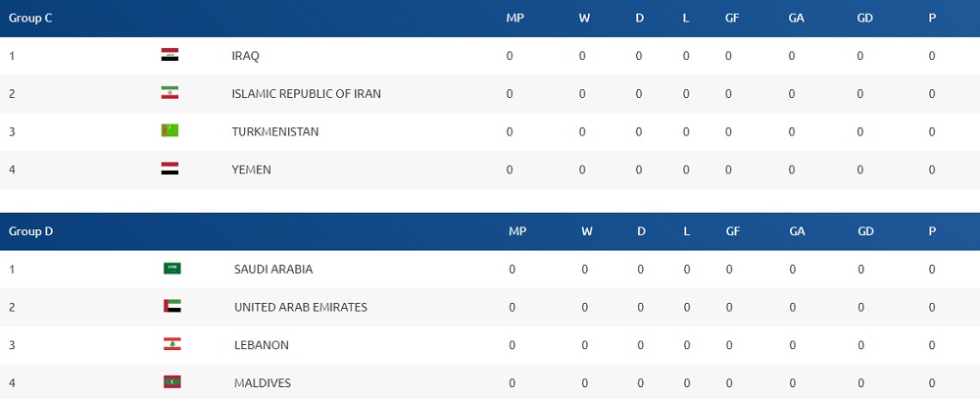980x399 pixels.
Task: Open the SAUDI ARABIA team link
Action: point(273,270)
